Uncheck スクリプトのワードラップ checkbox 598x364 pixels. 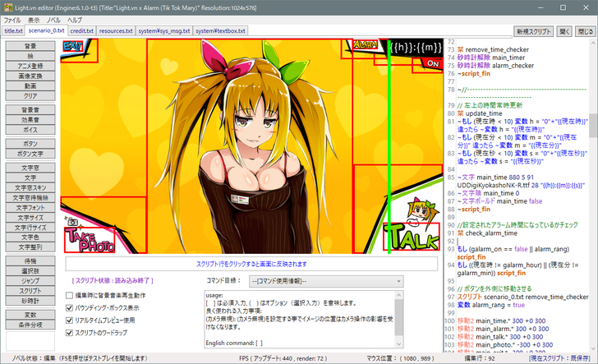coord(69,333)
